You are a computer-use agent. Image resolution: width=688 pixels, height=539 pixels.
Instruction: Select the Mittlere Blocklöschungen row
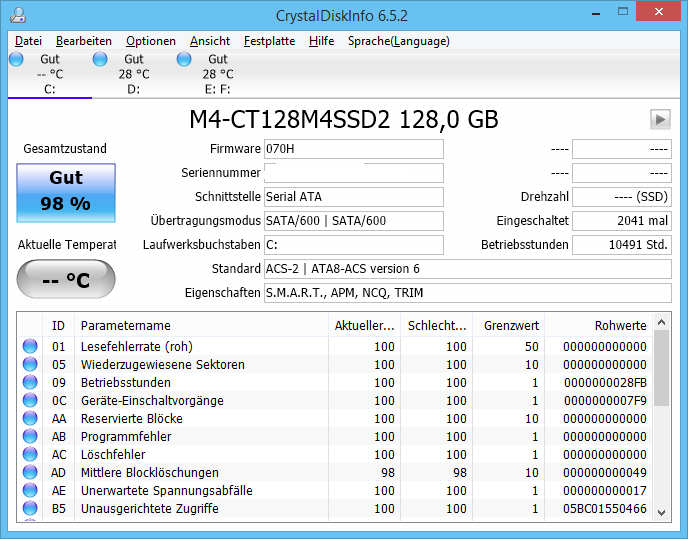(335, 472)
